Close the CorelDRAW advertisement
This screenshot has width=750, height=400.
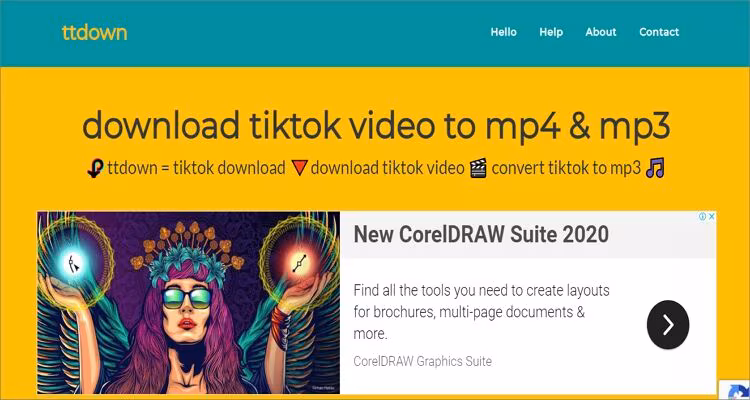click(711, 217)
